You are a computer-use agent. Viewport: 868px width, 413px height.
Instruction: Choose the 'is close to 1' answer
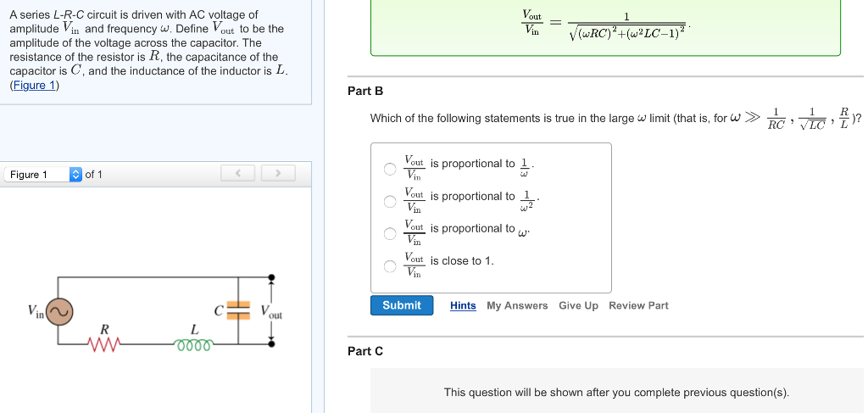click(390, 266)
